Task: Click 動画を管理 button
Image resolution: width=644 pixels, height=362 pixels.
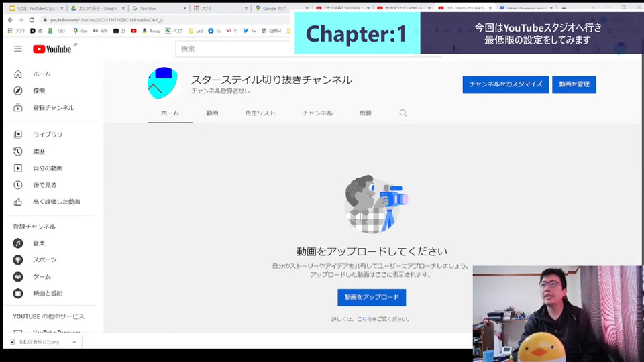Action: click(x=574, y=84)
